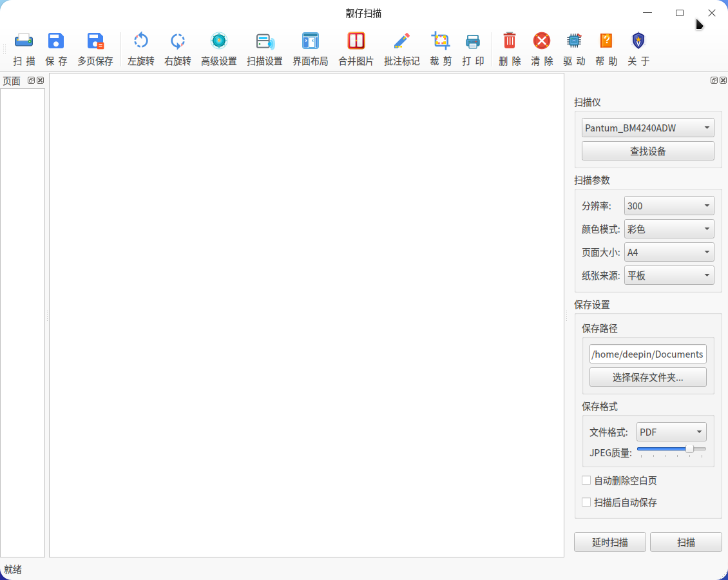Clear all pages with the 清除 icon

point(542,49)
